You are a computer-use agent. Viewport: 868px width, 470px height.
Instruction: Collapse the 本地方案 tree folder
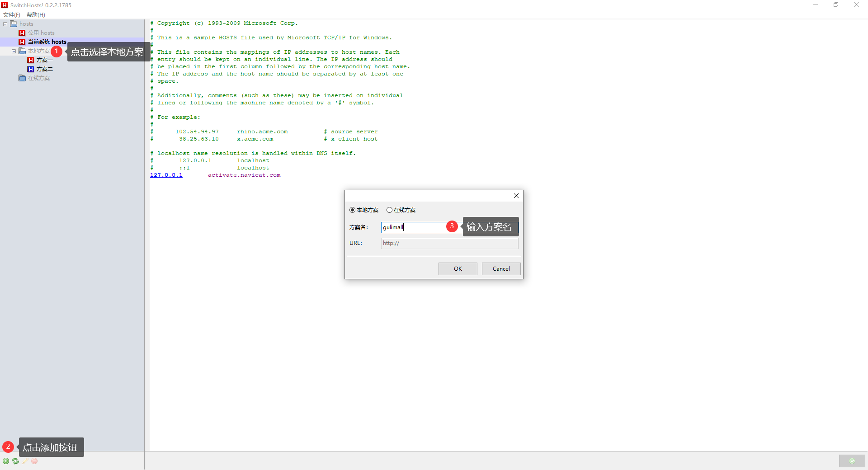pos(14,51)
